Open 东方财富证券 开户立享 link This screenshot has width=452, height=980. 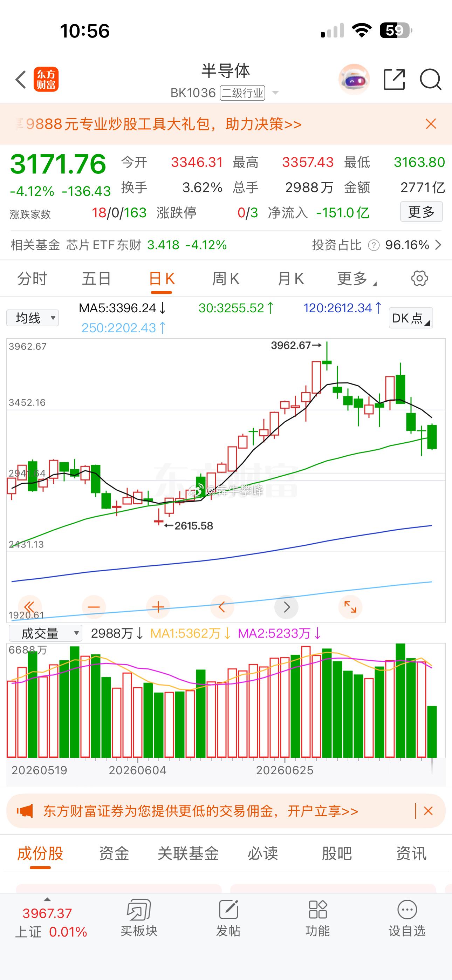click(200, 811)
